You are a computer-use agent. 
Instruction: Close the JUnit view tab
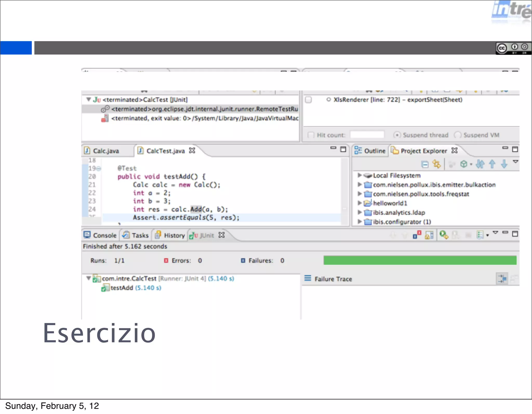[222, 235]
